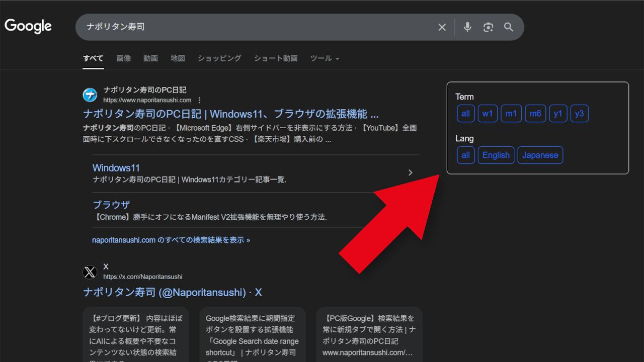The width and height of the screenshot is (644, 362).
Task: Click the https://x.com/Naporitansushi URL text
Action: 143,277
